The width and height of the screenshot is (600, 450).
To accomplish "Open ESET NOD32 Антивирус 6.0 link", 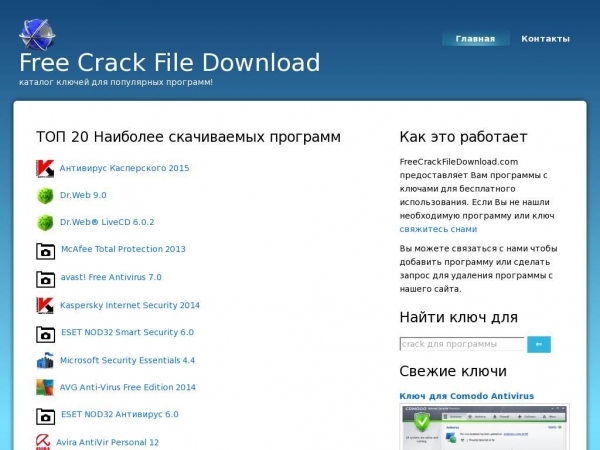I will click(x=120, y=414).
